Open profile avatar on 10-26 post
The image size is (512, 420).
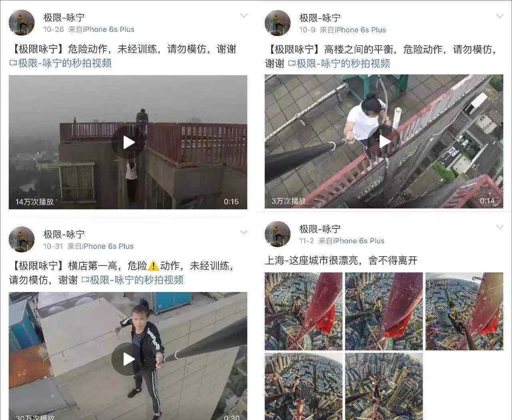coord(22,22)
